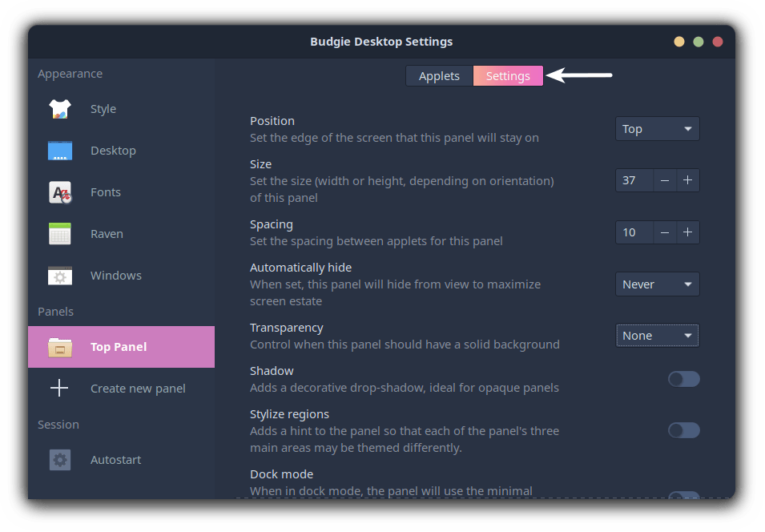Open the Autostart gear icon
Viewport: 765px width, 532px height.
60,460
